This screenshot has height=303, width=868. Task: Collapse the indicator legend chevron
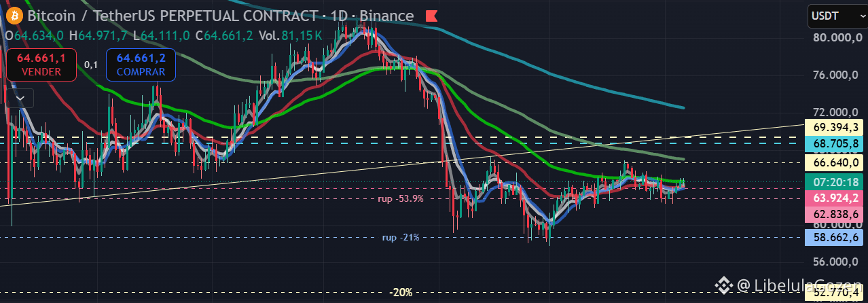20,99
